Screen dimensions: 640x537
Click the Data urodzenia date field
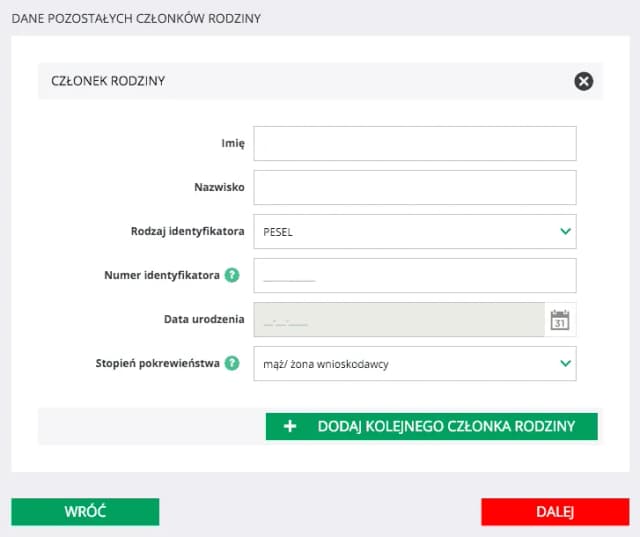point(400,320)
